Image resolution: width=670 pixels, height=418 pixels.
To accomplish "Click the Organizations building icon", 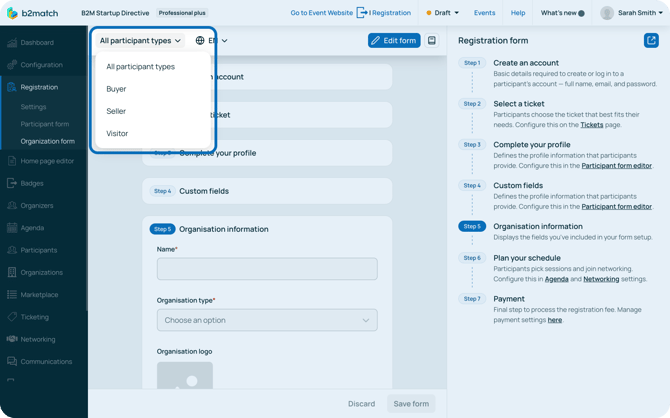I will click(12, 272).
